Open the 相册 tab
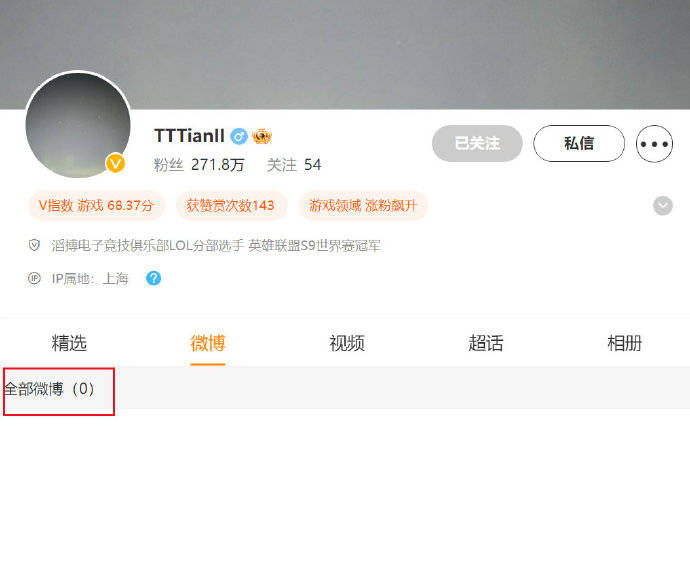This screenshot has height=572, width=690. coord(624,343)
